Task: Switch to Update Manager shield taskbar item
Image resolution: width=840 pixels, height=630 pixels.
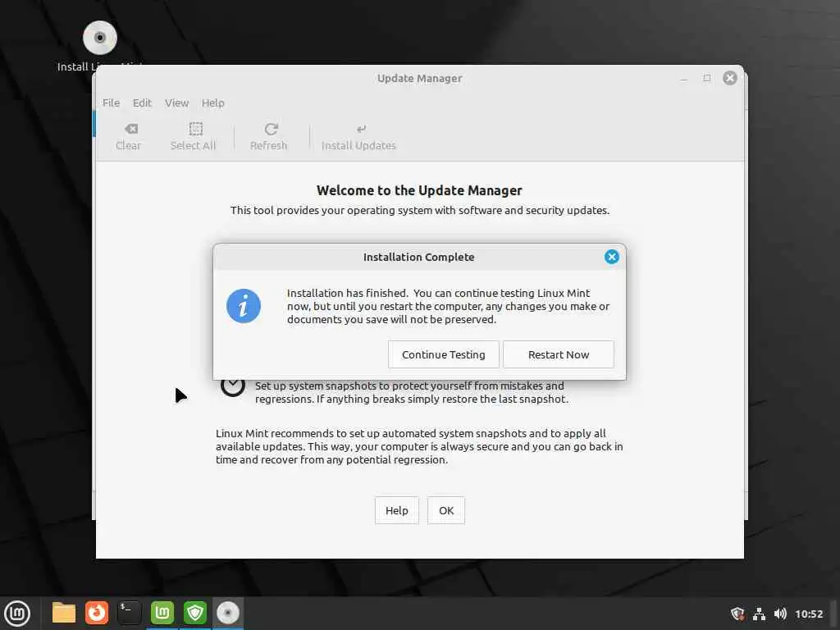Action: (x=195, y=614)
